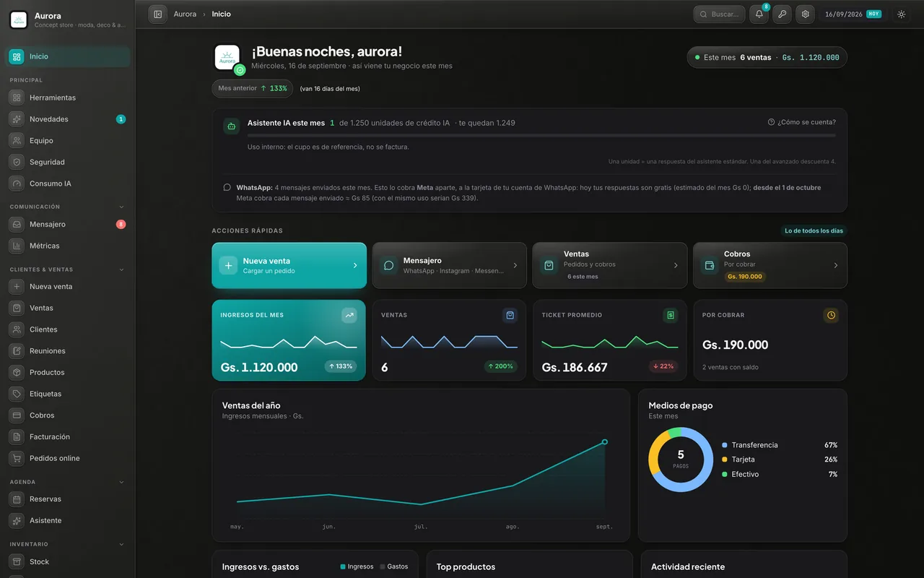Collapse the Clientes & Ventas section

point(121,269)
